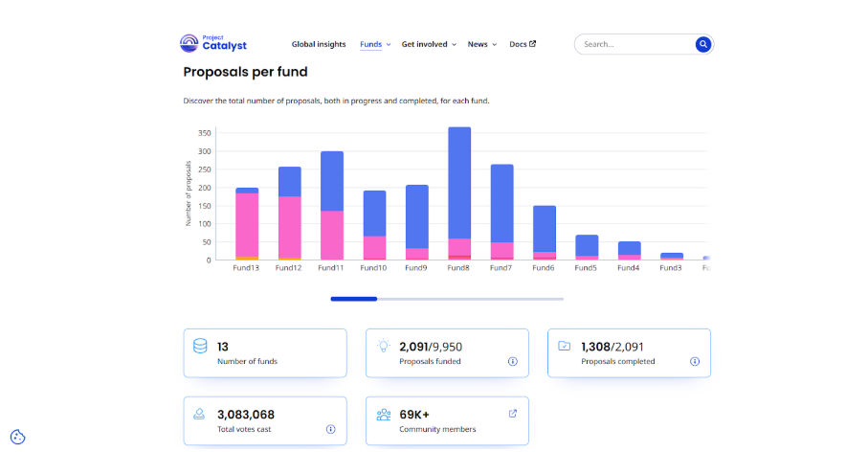This screenshot has width=868, height=452.
Task: Click the Fund4 axis label
Action: tap(629, 267)
